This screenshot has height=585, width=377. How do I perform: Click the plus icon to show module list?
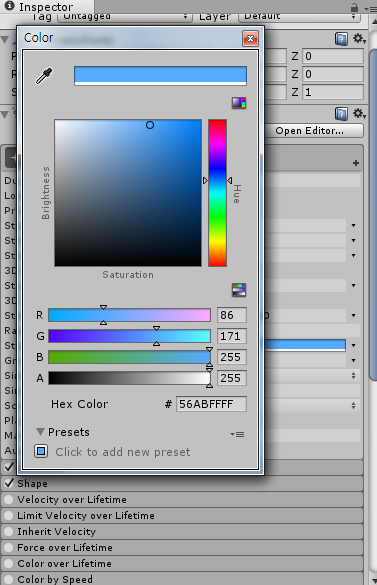(356, 163)
